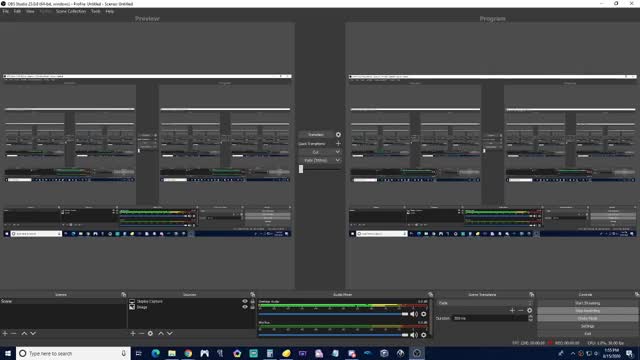Screen dimensions: 640x360
Task: Click the Settings button in Controls
Action: tap(587, 326)
